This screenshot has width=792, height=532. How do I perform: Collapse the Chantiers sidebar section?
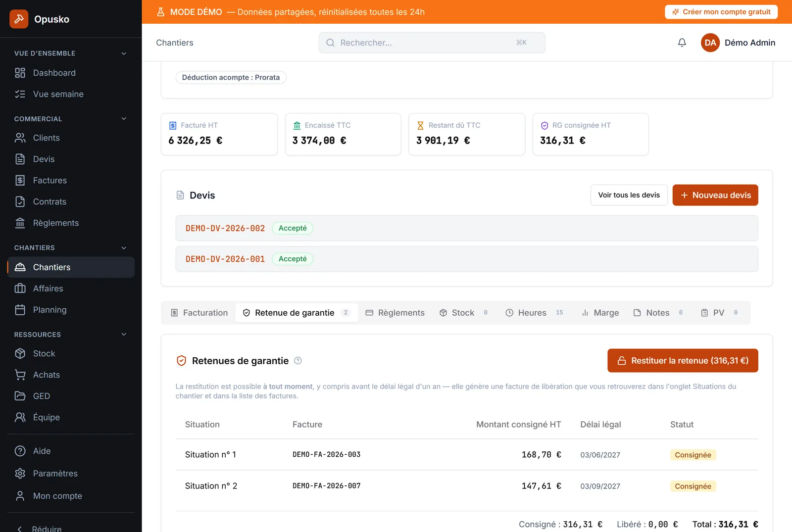pos(124,248)
